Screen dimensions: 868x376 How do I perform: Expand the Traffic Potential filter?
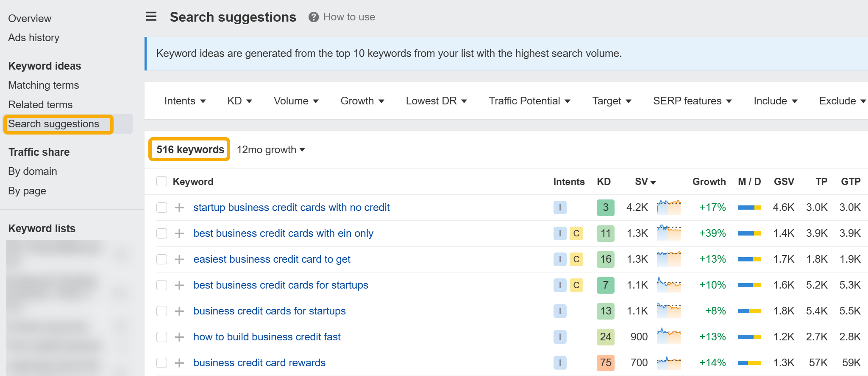click(529, 101)
